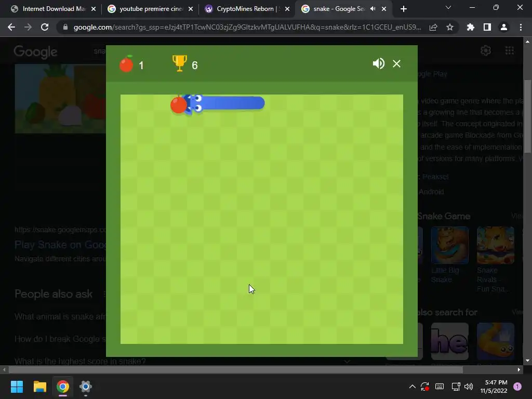This screenshot has width=532, height=399.
Task: Show hidden system tray icons
Action: tap(412, 387)
